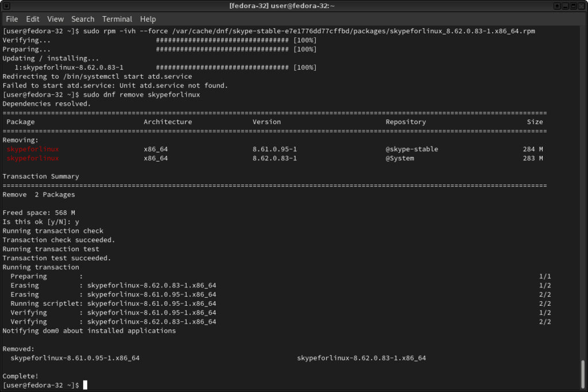Screen dimensions: 588x392
Task: Click the 'Size' column header
Action: tap(535, 122)
